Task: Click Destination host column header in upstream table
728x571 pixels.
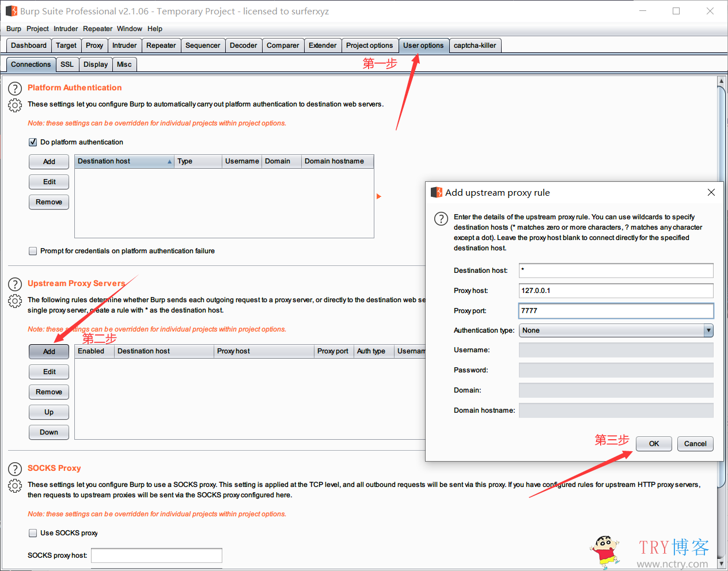Action: pos(164,351)
